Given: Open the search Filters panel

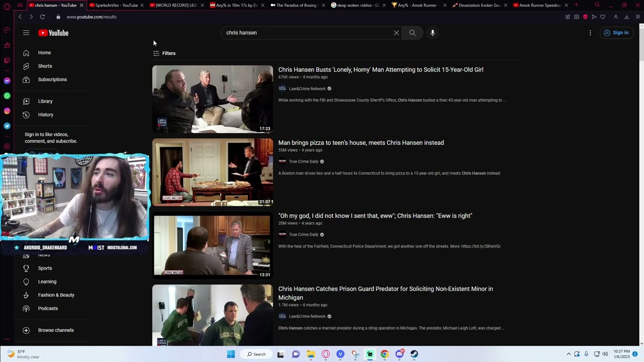Looking at the screenshot, I should pyautogui.click(x=165, y=53).
